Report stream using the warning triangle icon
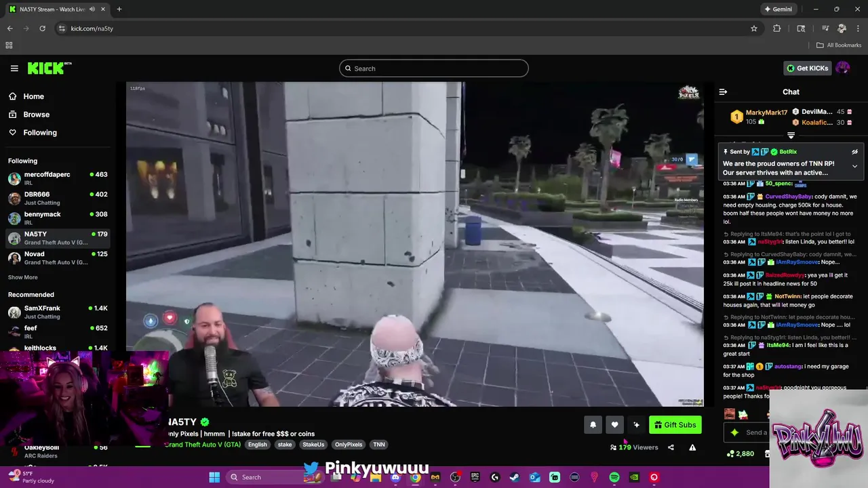The height and width of the screenshot is (488, 868). [x=692, y=447]
